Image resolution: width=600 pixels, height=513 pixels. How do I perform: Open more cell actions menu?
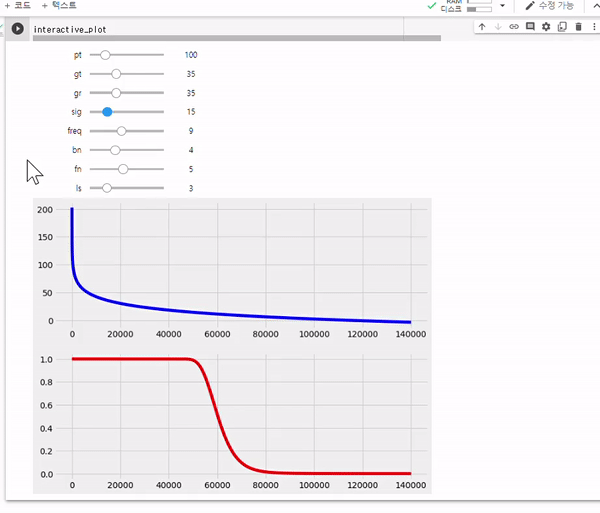click(594, 27)
